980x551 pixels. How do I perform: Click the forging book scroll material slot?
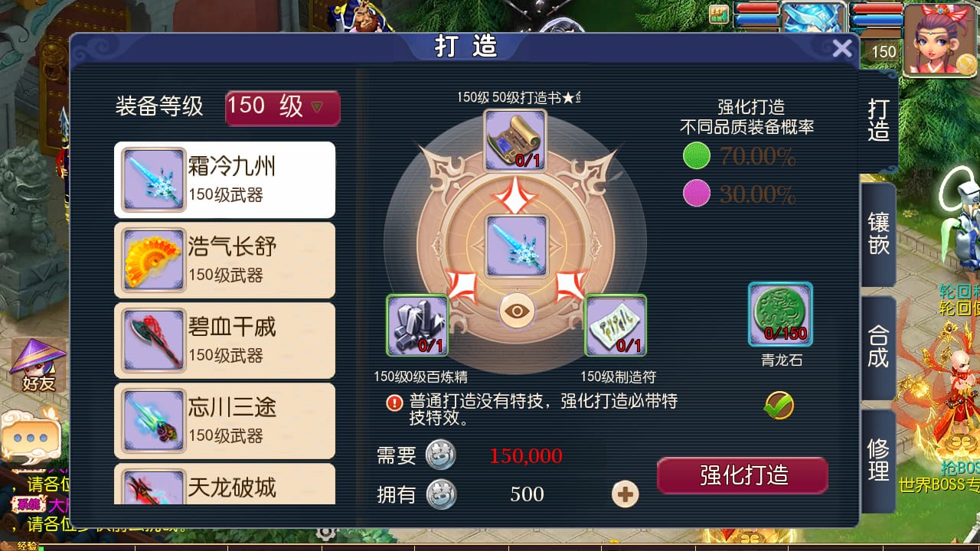pyautogui.click(x=515, y=140)
